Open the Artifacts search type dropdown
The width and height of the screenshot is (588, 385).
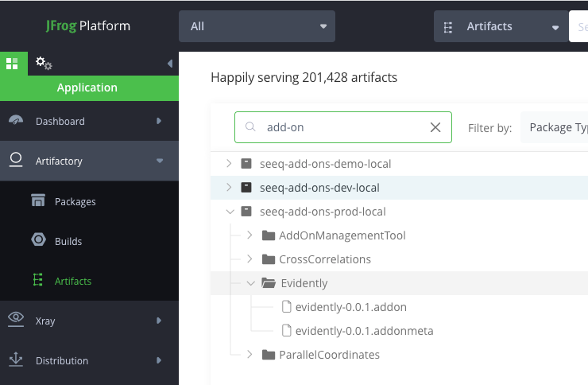(501, 26)
